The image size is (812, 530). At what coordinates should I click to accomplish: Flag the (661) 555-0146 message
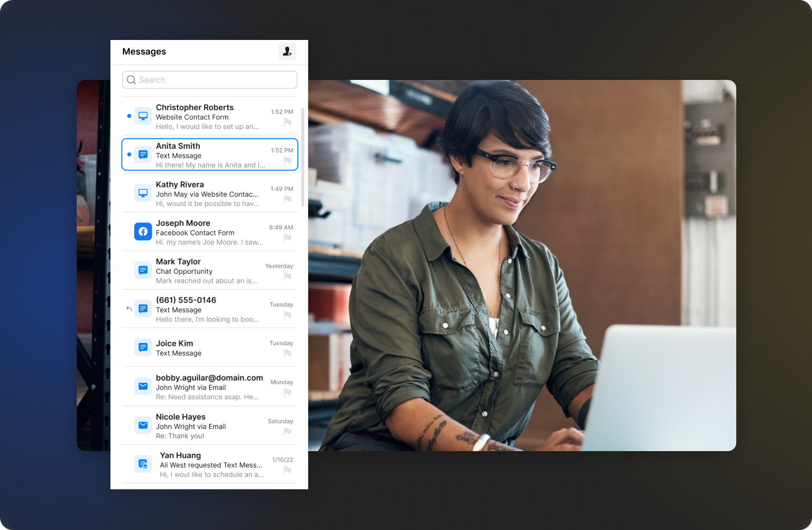coord(288,314)
